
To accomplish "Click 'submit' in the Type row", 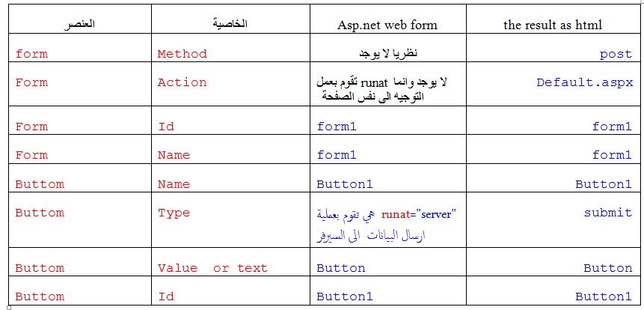I will pyautogui.click(x=608, y=213).
